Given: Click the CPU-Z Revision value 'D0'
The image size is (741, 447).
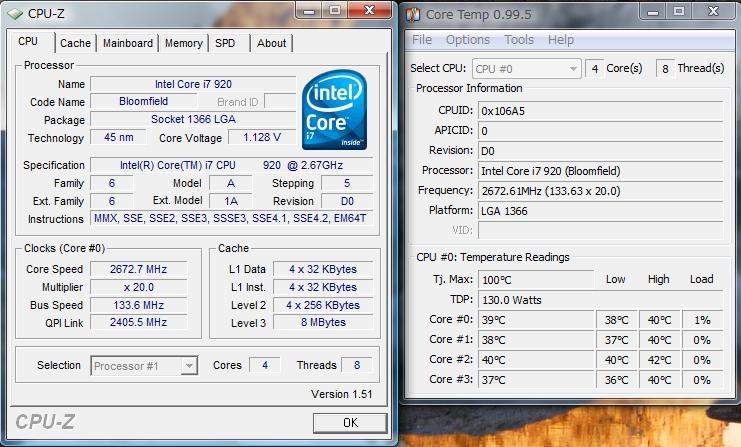Looking at the screenshot, I should pyautogui.click(x=347, y=201).
